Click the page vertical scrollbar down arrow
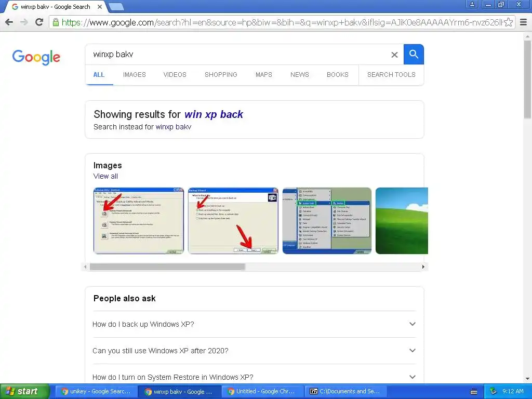Screen dimensions: 532x399 (528, 379)
